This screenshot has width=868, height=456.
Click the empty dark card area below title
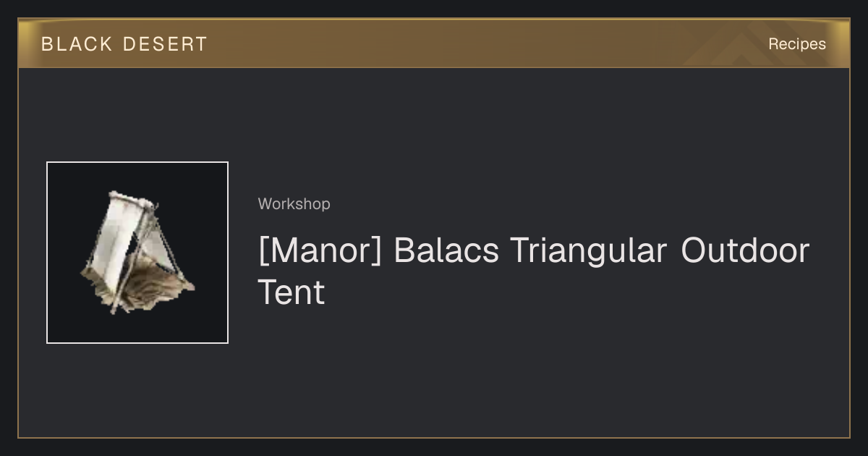point(506,376)
